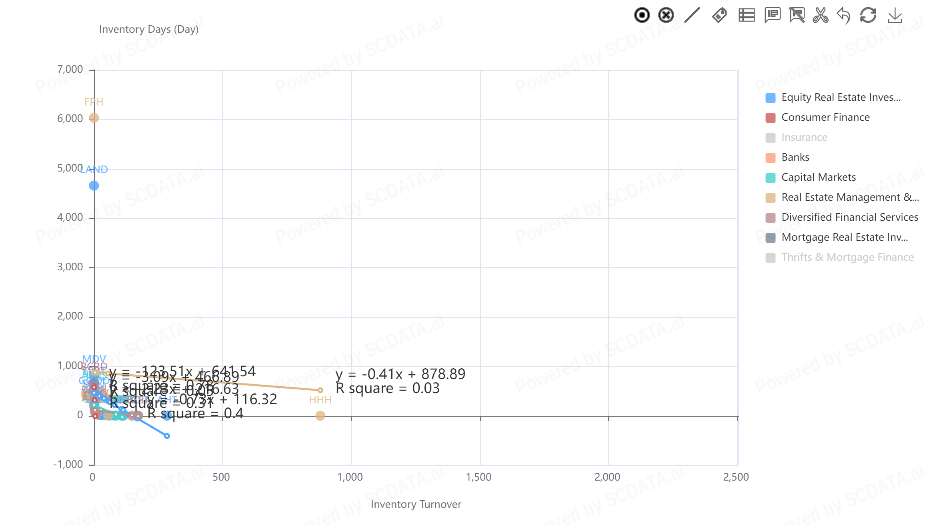Click the crossed-out comment hide-labels icon
939x525 pixels.
[797, 15]
